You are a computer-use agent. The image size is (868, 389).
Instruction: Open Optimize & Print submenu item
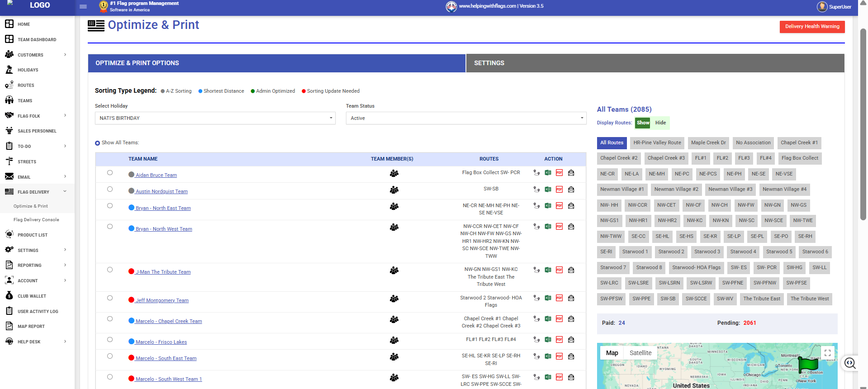tap(31, 206)
